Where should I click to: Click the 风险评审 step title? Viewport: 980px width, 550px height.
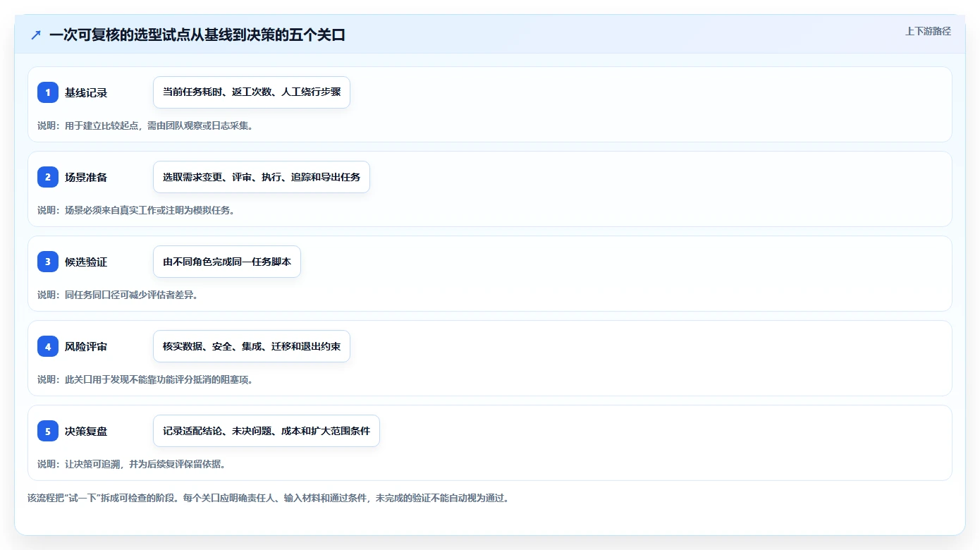[86, 347]
